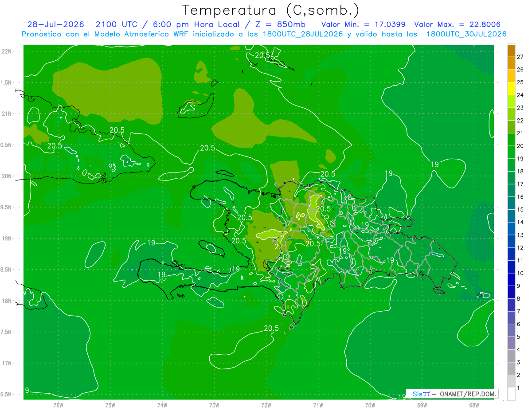The width and height of the screenshot is (532, 411).
Task: Select the date text "28-Jul-2026"
Action: pos(55,24)
